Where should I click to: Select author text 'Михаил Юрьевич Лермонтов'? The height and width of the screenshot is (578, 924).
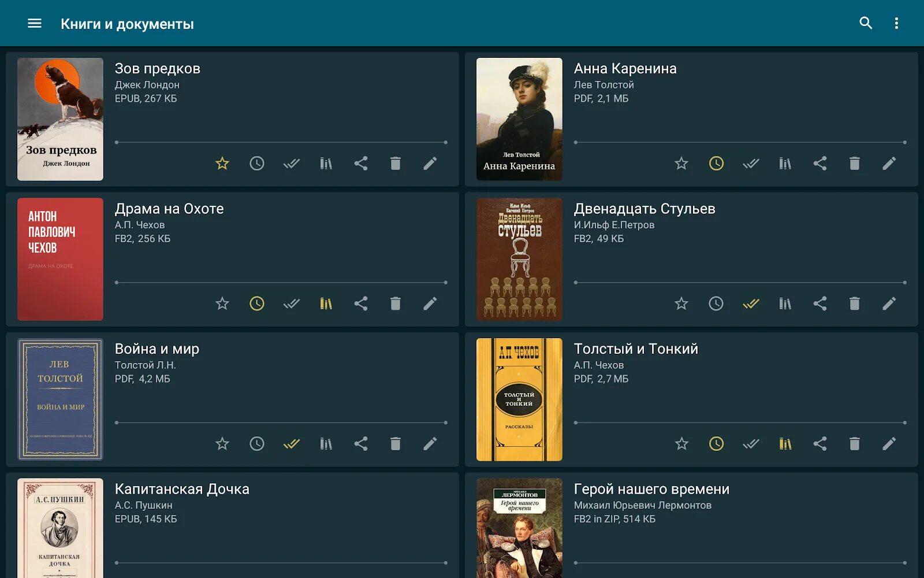click(x=643, y=505)
